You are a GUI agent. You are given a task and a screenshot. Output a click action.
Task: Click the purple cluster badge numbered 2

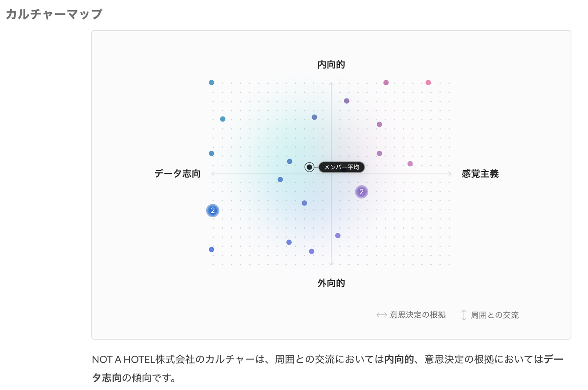(361, 192)
